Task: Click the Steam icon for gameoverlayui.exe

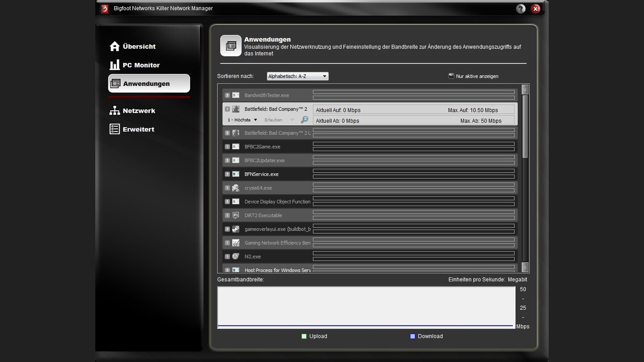Action: coord(236,229)
